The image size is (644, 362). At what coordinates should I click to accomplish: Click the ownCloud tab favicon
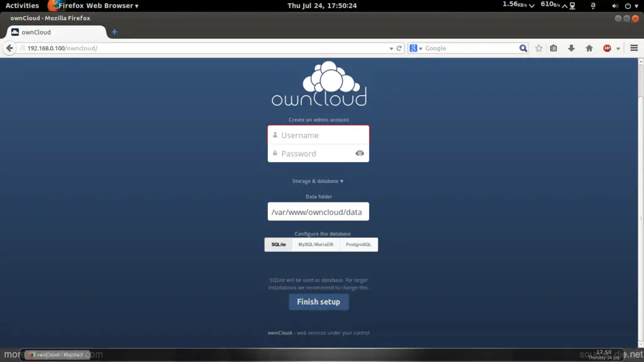point(15,32)
